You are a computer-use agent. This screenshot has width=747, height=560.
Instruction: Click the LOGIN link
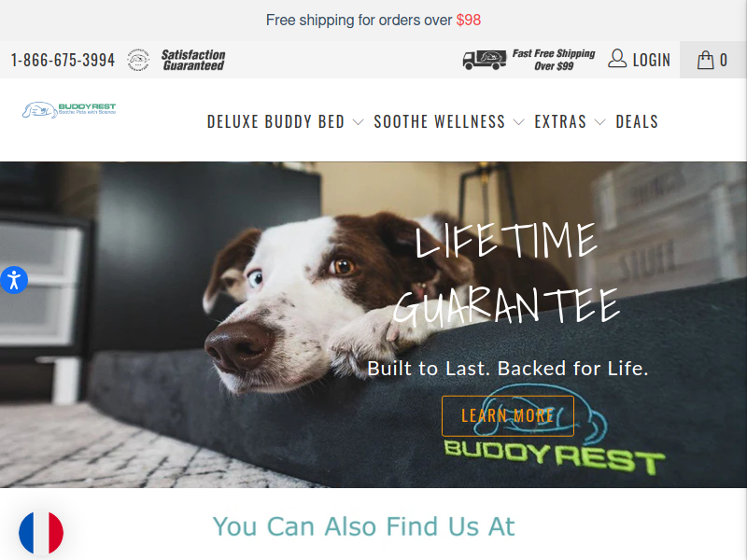651,60
